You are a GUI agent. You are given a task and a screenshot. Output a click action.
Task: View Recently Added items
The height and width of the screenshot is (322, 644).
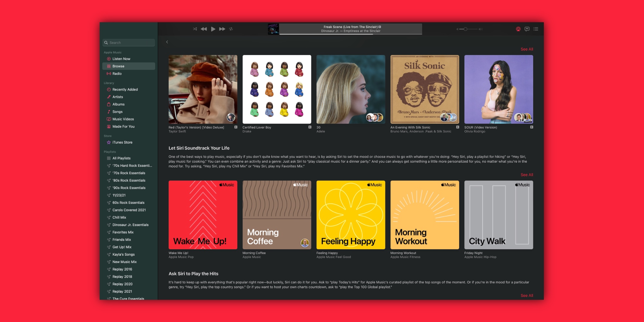[x=125, y=89]
